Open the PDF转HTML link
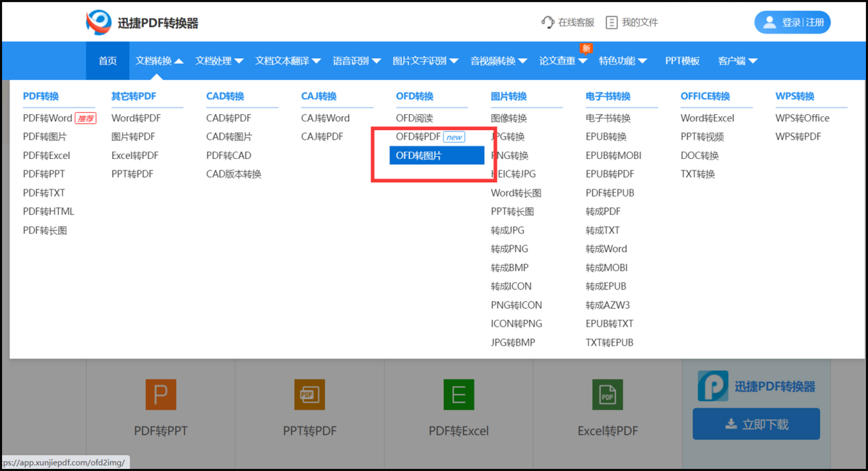The height and width of the screenshot is (471, 868). (x=48, y=212)
